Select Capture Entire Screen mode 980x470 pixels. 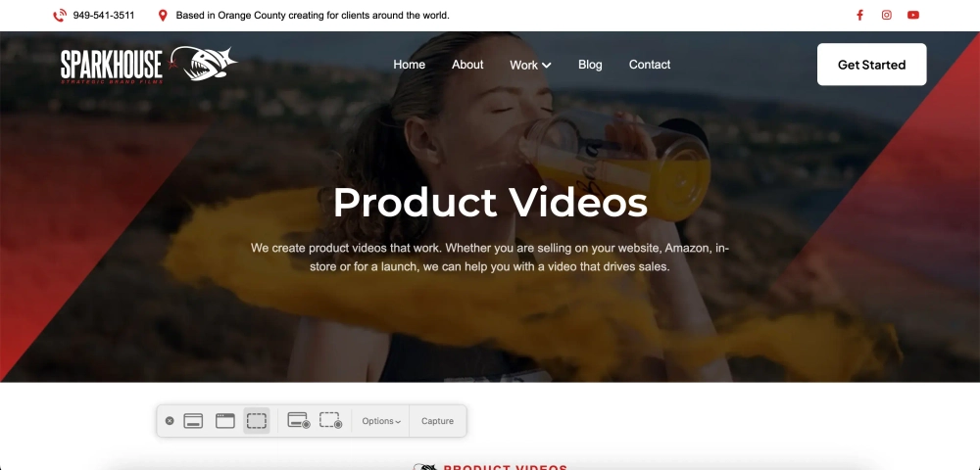click(x=193, y=421)
